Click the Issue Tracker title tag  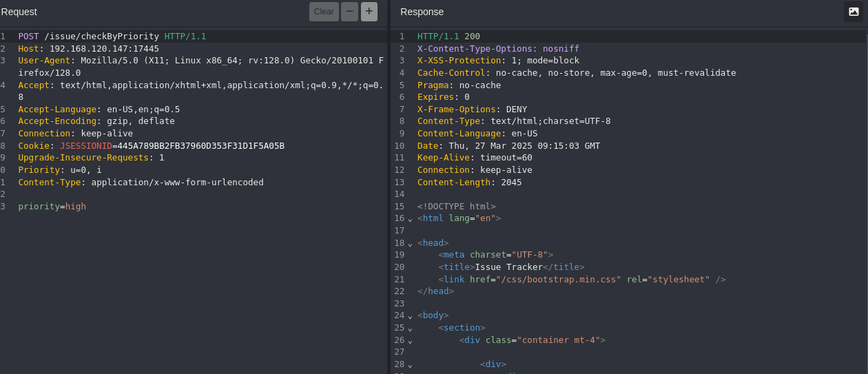tap(511, 267)
